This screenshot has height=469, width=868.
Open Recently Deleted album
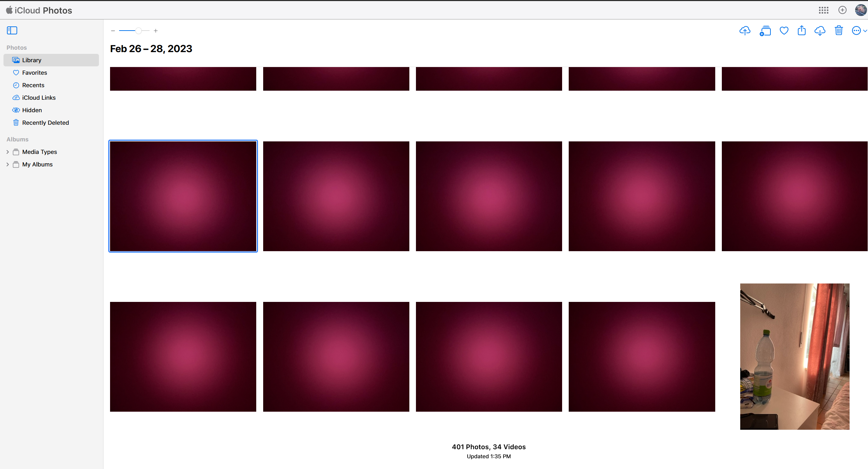pos(45,122)
